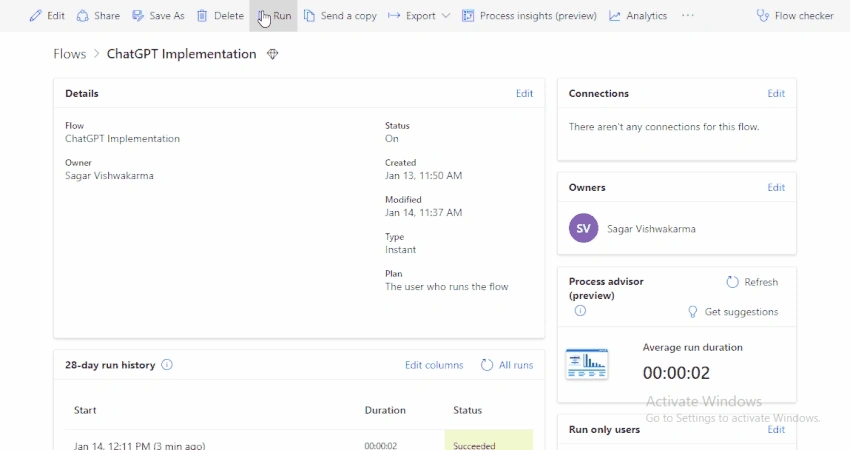Expand the Export dropdown chevron
The width and height of the screenshot is (850, 450).
click(x=446, y=16)
